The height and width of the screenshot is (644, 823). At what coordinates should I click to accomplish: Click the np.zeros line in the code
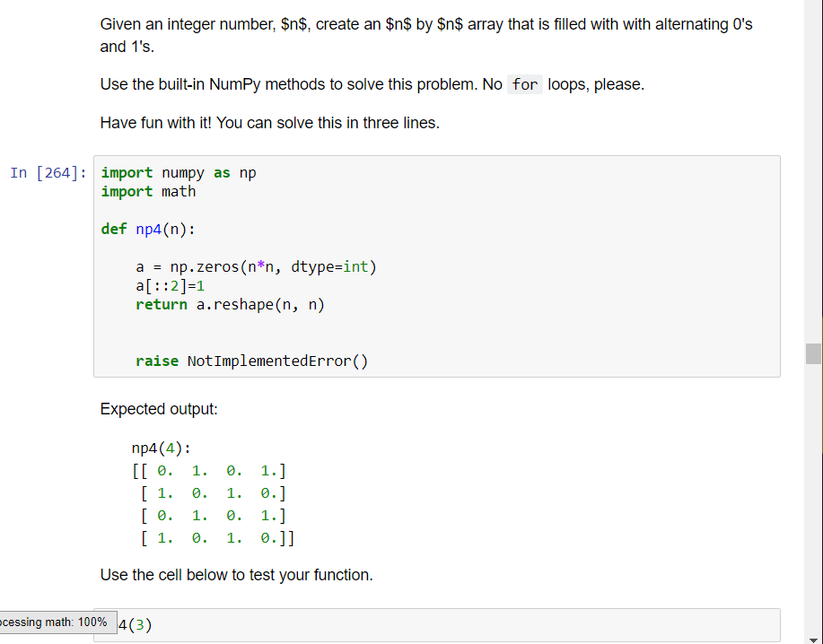click(x=256, y=266)
